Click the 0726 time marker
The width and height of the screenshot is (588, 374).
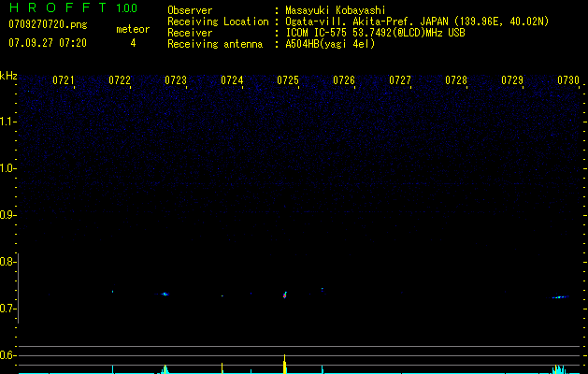(344, 80)
